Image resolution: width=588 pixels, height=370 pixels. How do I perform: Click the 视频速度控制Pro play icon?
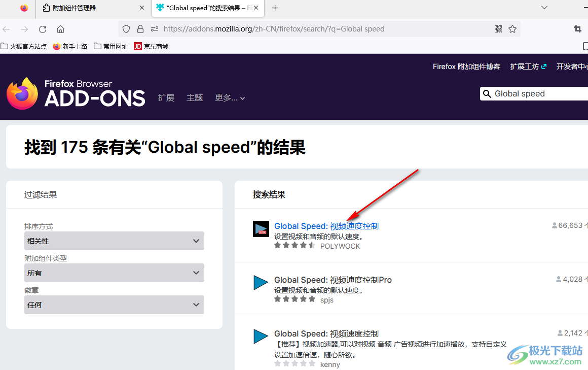(261, 283)
